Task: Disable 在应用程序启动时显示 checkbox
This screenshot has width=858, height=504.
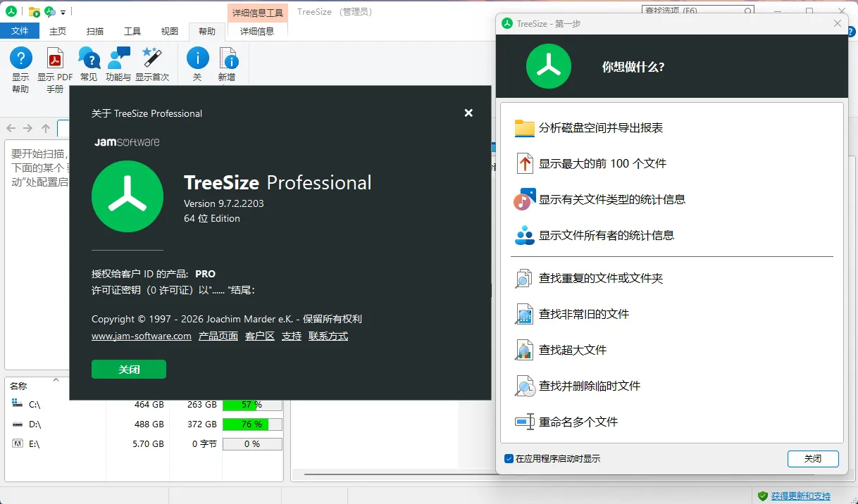Action: click(507, 458)
